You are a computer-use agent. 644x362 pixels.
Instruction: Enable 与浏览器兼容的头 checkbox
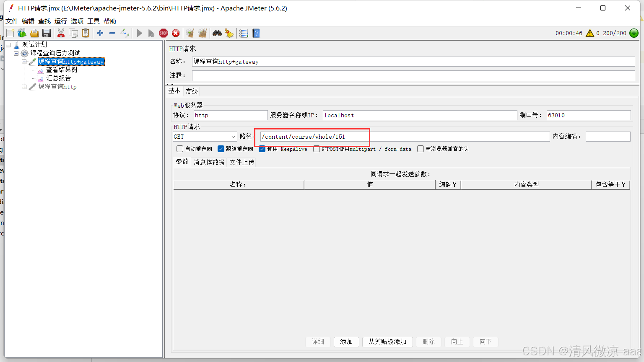coord(421,149)
